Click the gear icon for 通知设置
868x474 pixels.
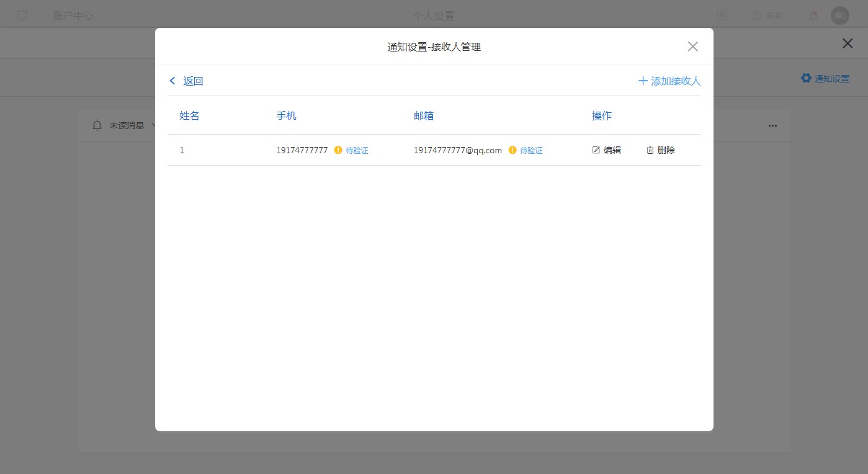click(806, 78)
